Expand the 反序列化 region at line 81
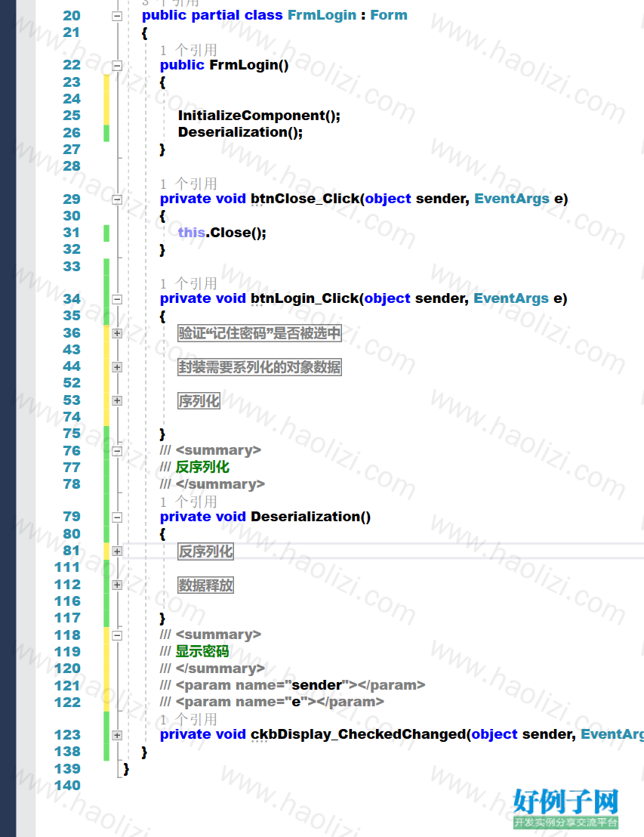 tap(117, 551)
